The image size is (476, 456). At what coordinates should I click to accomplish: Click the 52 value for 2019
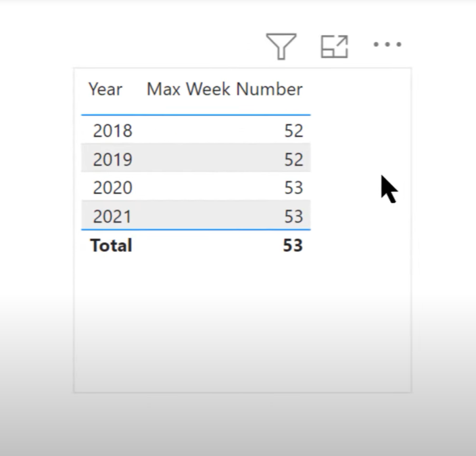coord(293,159)
